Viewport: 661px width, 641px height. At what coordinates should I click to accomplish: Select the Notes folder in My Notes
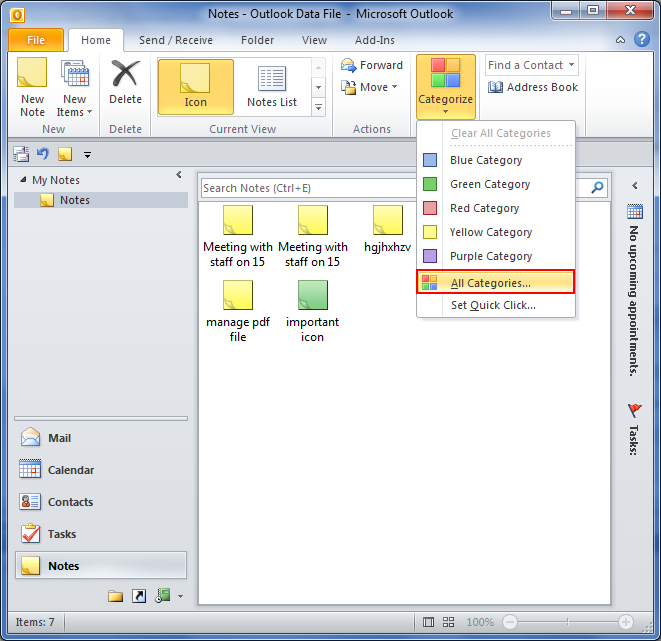point(101,200)
